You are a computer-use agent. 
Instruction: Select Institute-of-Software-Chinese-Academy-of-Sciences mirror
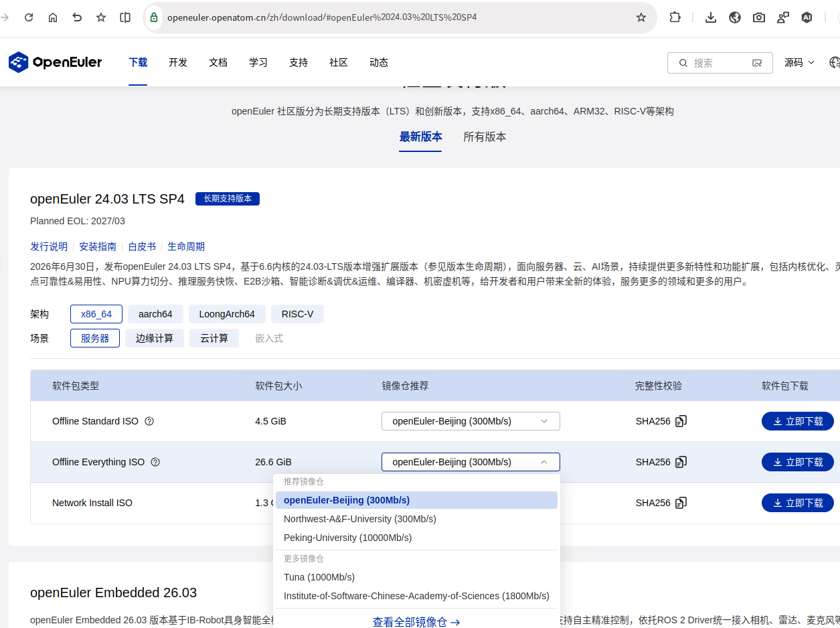coord(416,596)
